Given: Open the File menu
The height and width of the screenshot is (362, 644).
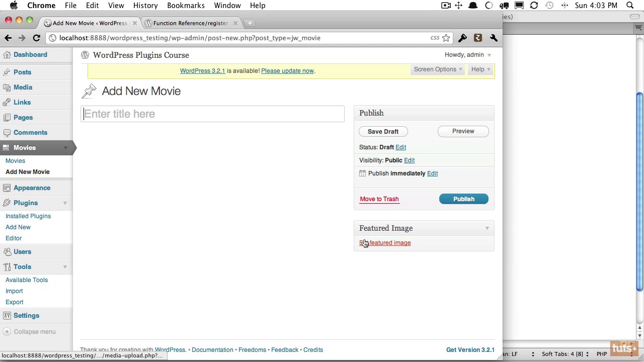Looking at the screenshot, I should pos(70,6).
